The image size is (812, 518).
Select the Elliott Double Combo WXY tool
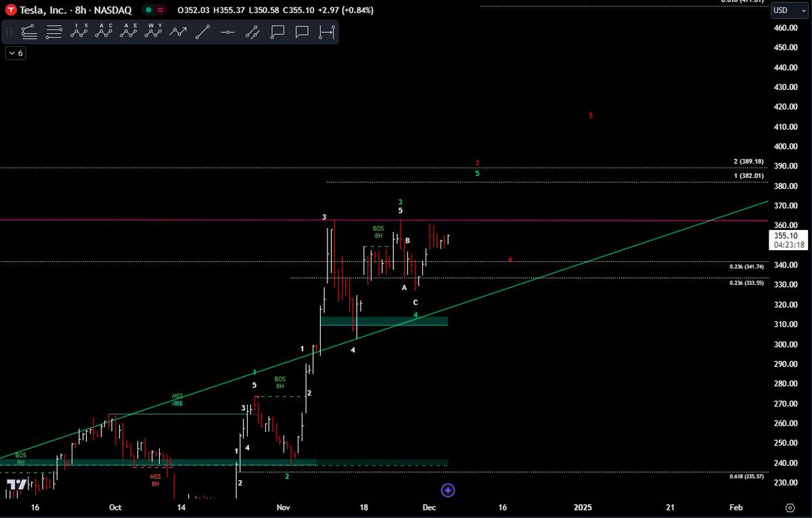154,31
